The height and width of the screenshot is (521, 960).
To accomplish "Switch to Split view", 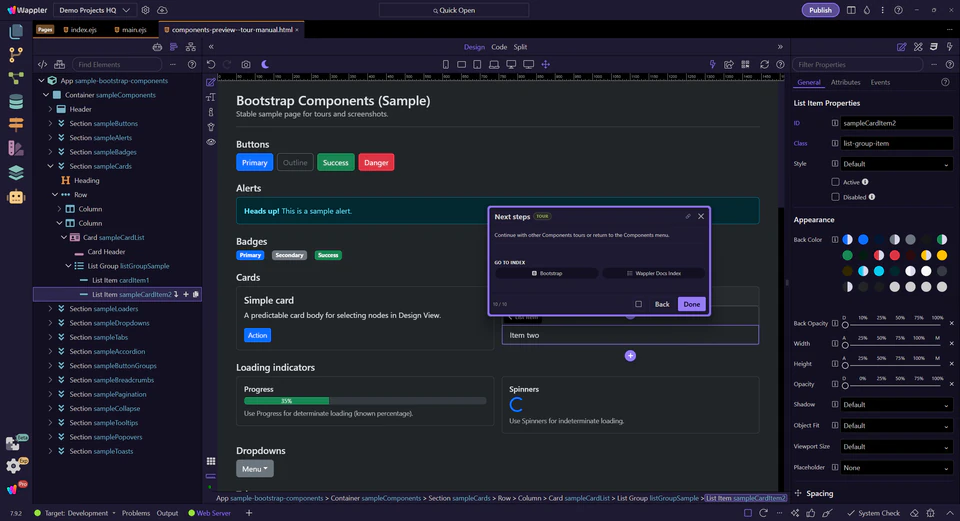I will coord(520,47).
